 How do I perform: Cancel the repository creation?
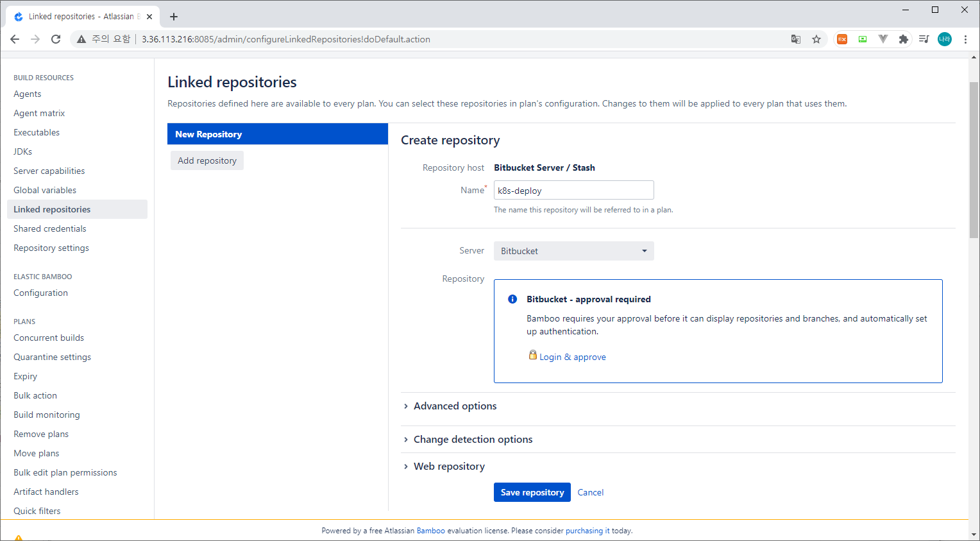(591, 492)
